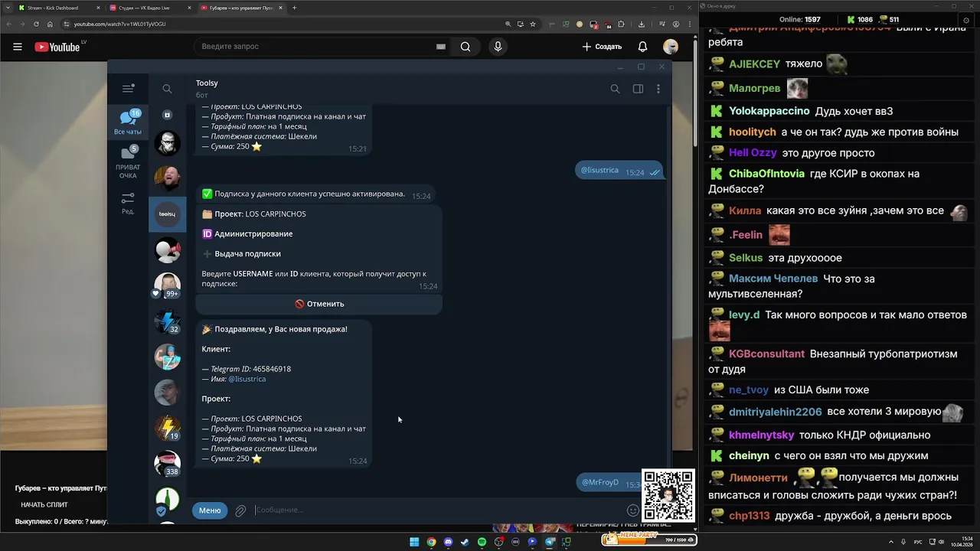
Task: Open the YouTube account avatar menu
Action: tap(671, 47)
